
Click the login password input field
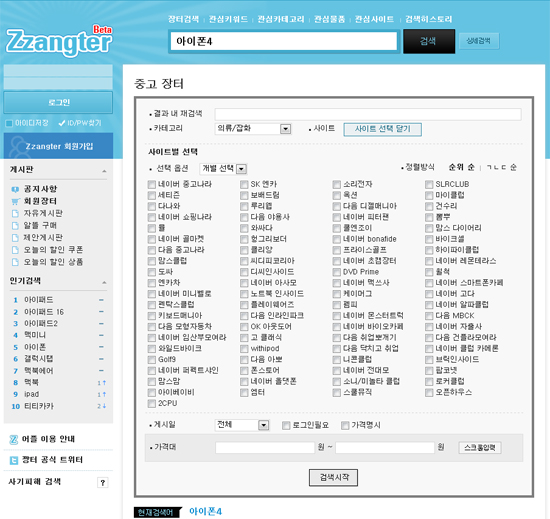coord(58,83)
